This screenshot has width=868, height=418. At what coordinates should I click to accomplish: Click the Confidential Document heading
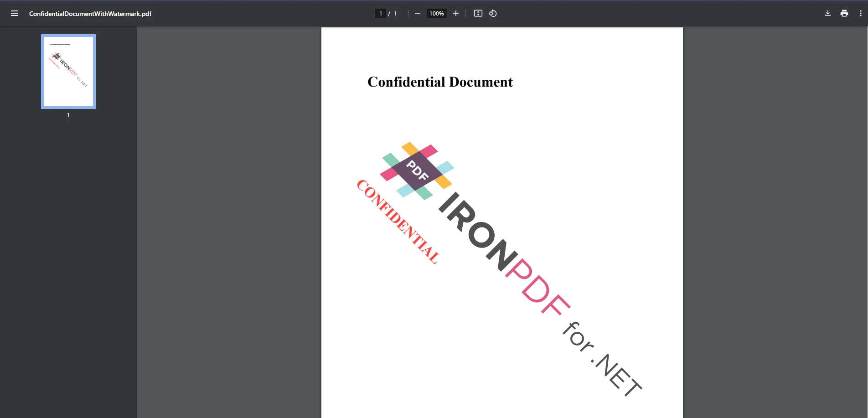pyautogui.click(x=440, y=82)
